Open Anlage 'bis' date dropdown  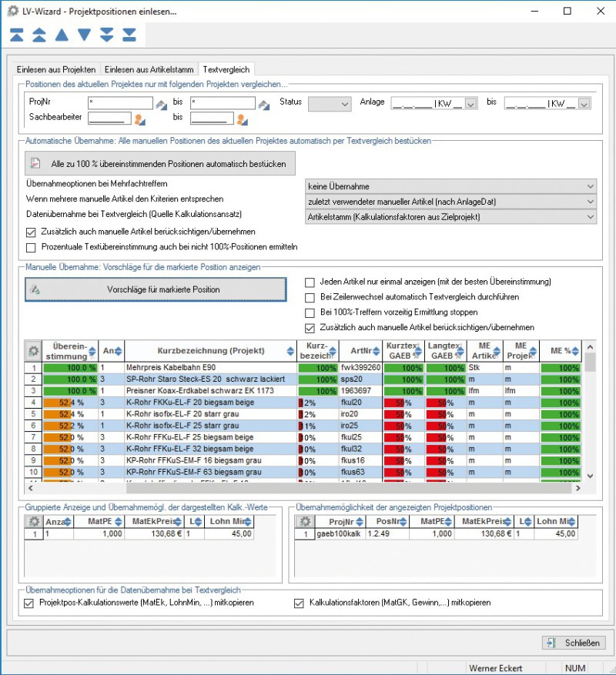(x=584, y=104)
